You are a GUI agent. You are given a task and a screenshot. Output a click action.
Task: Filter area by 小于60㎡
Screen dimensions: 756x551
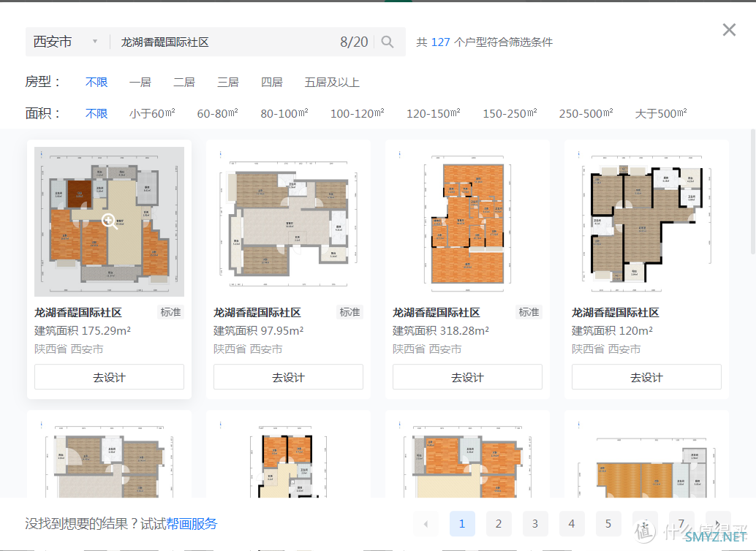click(152, 114)
